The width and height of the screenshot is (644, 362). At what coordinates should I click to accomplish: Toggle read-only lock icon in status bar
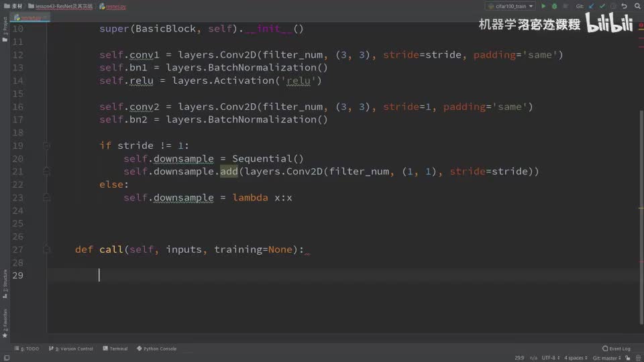[628, 358]
